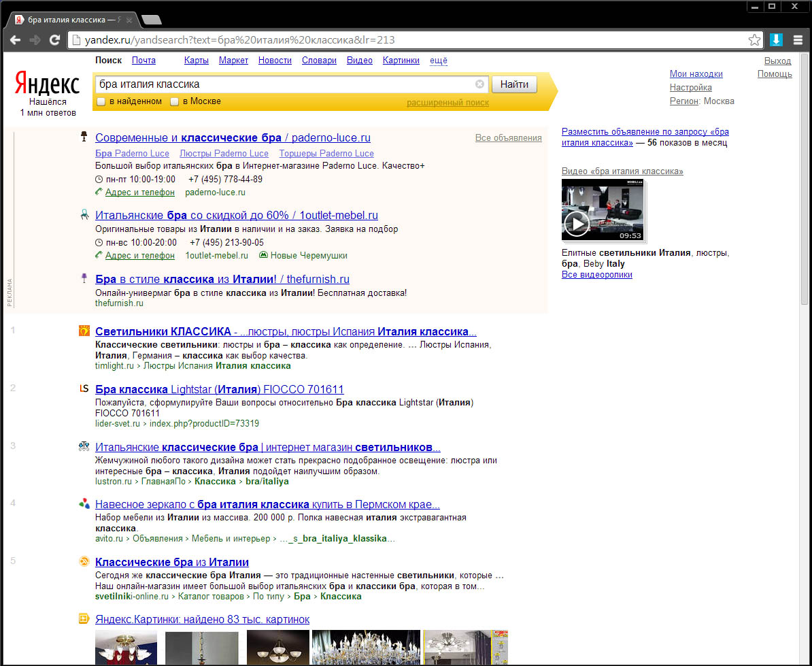Enable the 'в Москве' checkbox

pos(175,101)
